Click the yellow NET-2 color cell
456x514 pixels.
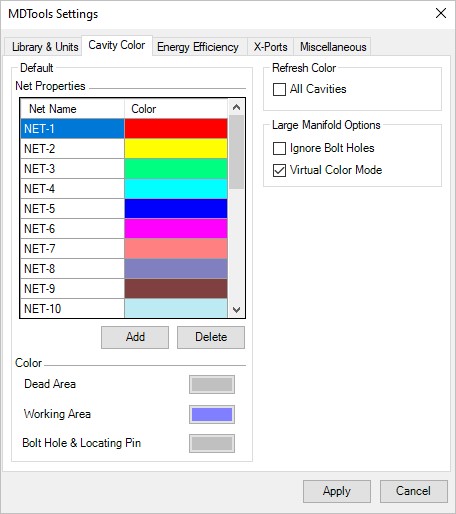click(x=176, y=149)
